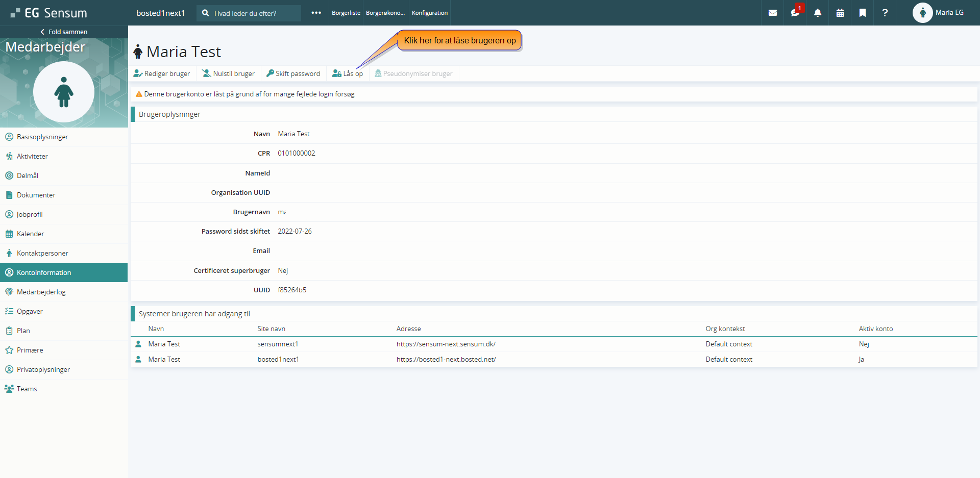Select Kalender in sidebar menu
980x478 pixels.
point(31,234)
